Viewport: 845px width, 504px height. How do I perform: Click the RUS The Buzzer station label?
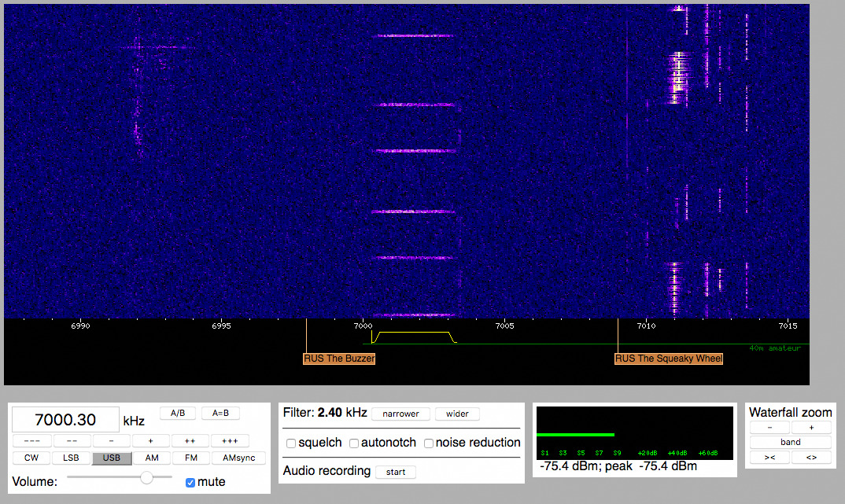point(339,359)
